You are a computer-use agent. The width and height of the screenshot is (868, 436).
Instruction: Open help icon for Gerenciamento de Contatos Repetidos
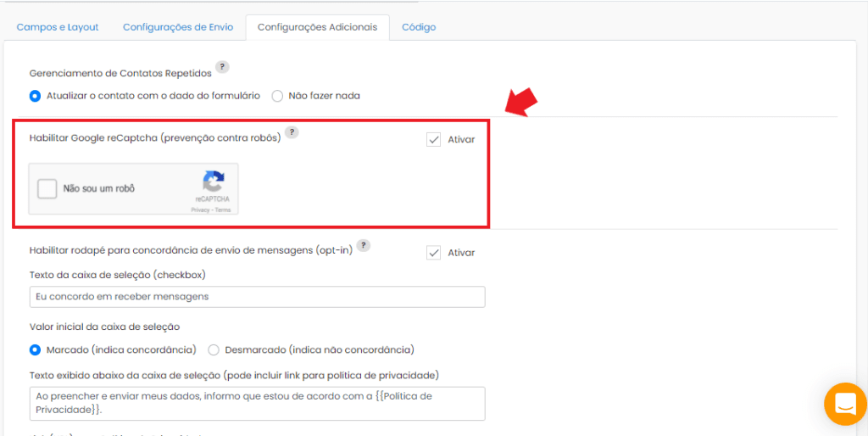[222, 67]
